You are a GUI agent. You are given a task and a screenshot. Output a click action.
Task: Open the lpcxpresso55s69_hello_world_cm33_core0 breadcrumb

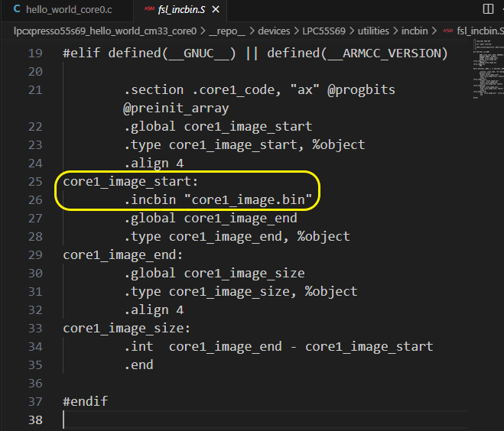click(x=105, y=31)
